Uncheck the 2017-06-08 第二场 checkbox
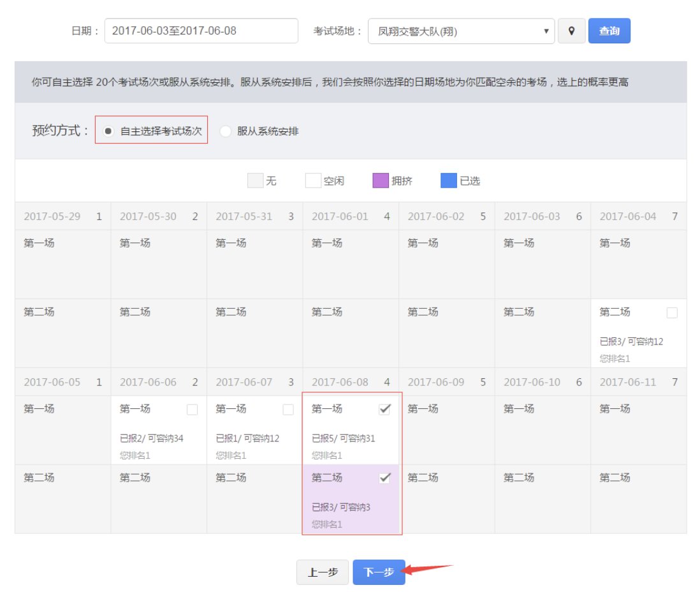 [x=384, y=478]
